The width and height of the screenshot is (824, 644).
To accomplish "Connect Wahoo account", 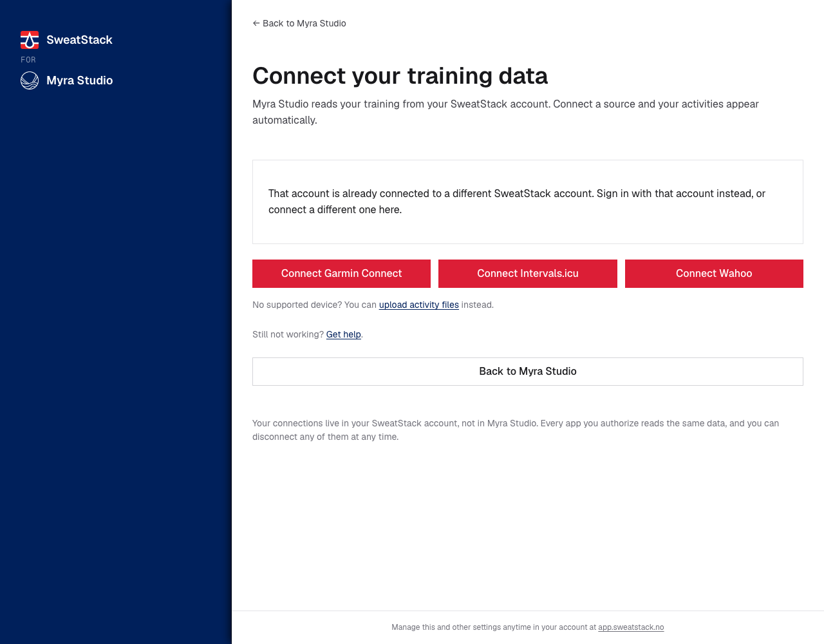I will click(714, 274).
